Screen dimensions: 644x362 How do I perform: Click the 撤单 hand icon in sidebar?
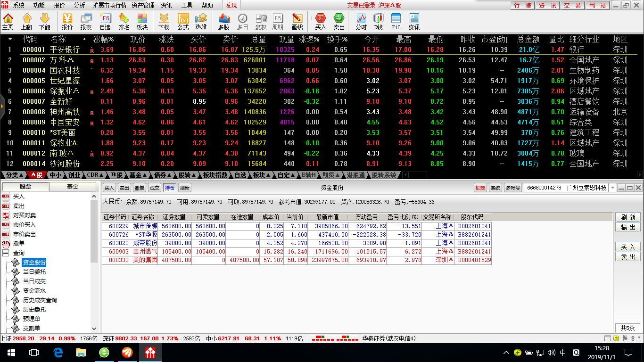(x=6, y=244)
